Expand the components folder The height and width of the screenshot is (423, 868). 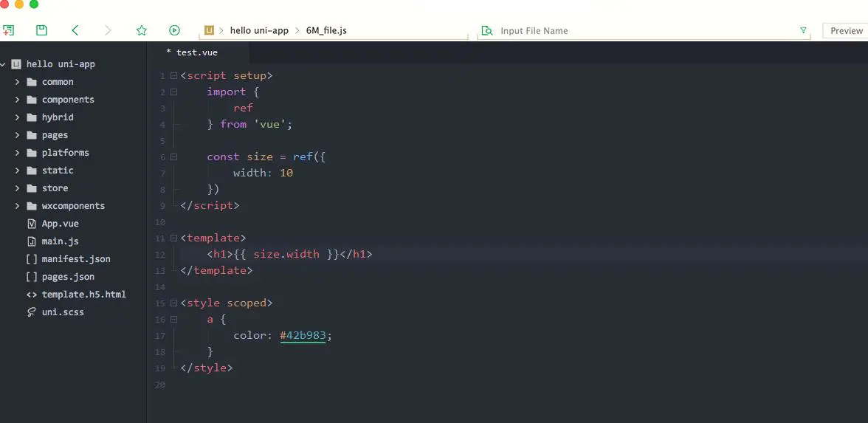[17, 100]
